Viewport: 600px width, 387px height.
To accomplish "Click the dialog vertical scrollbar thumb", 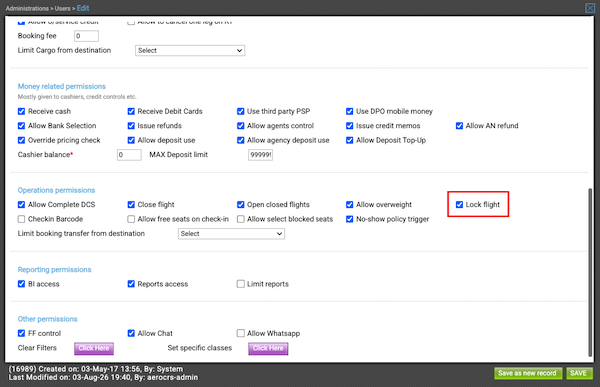I will coord(590,272).
